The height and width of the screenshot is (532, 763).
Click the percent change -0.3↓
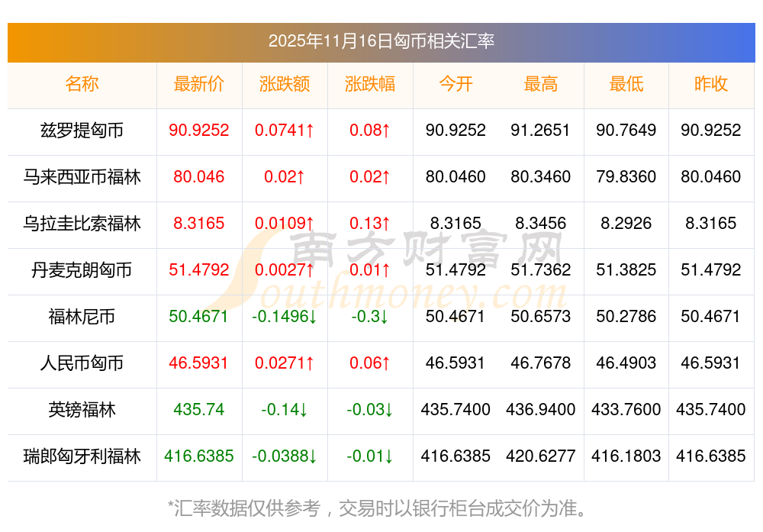tap(370, 317)
